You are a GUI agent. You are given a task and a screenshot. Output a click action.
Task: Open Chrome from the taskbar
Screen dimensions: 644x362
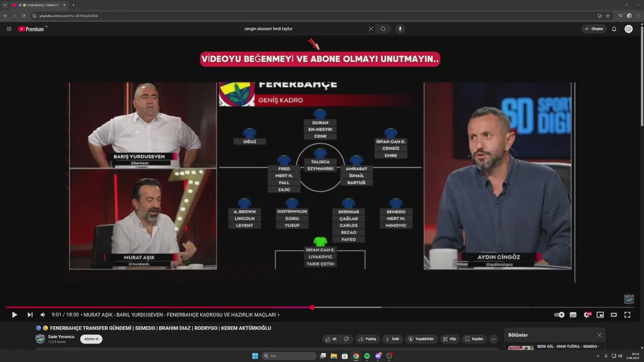(x=356, y=356)
